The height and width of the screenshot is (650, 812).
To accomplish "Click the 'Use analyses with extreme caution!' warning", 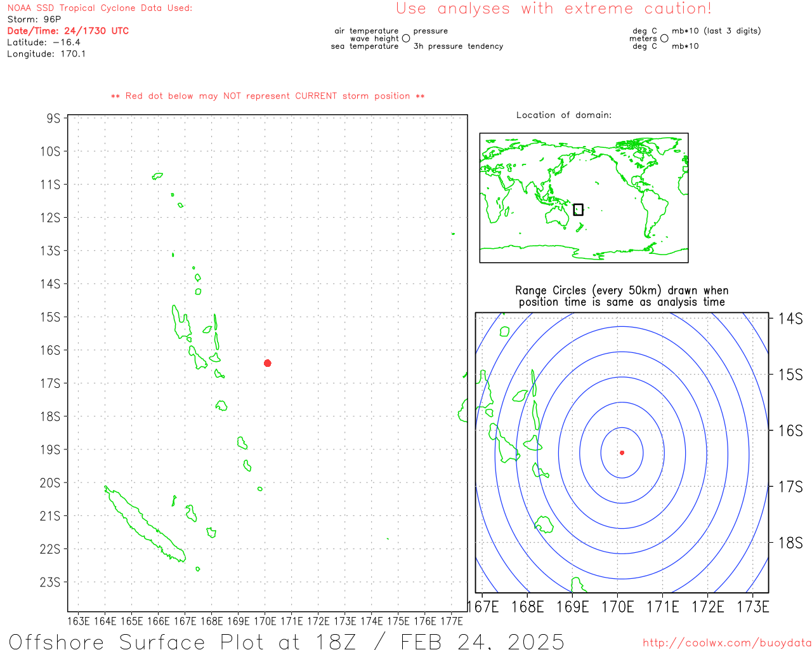I will (554, 9).
